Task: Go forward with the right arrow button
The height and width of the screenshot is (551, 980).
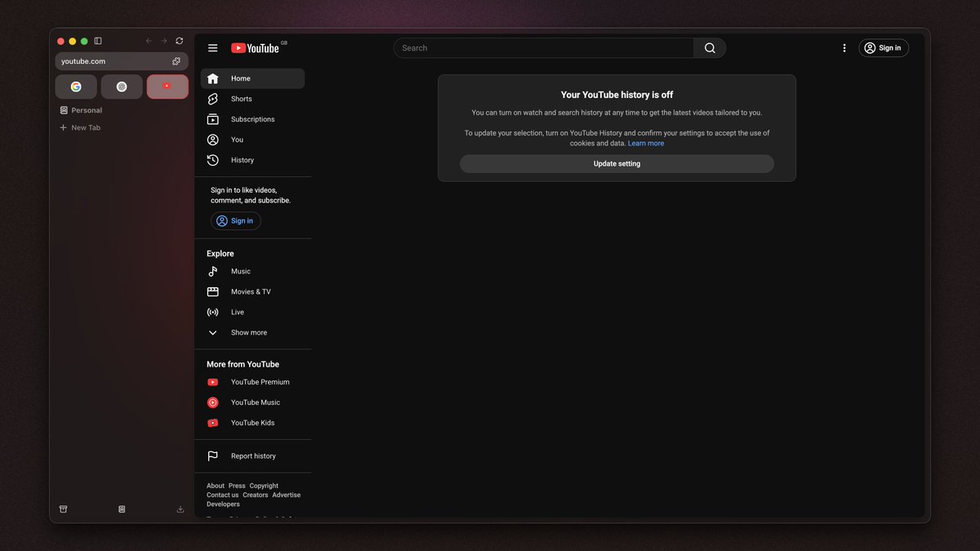Action: [164, 41]
